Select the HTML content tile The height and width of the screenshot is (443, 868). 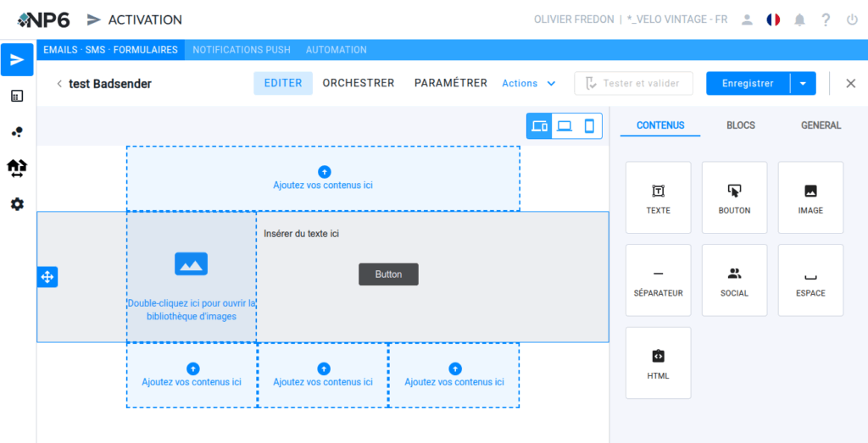tap(658, 363)
